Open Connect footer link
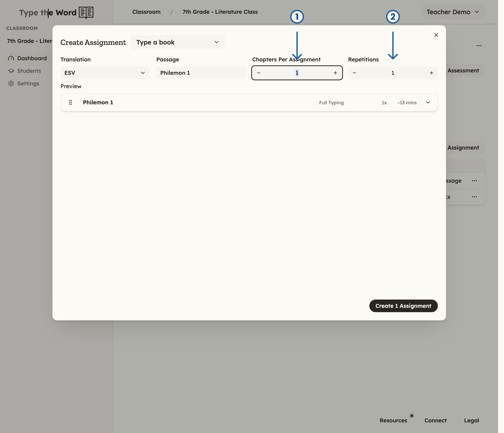Viewport: 504px width, 433px height. (x=435, y=420)
